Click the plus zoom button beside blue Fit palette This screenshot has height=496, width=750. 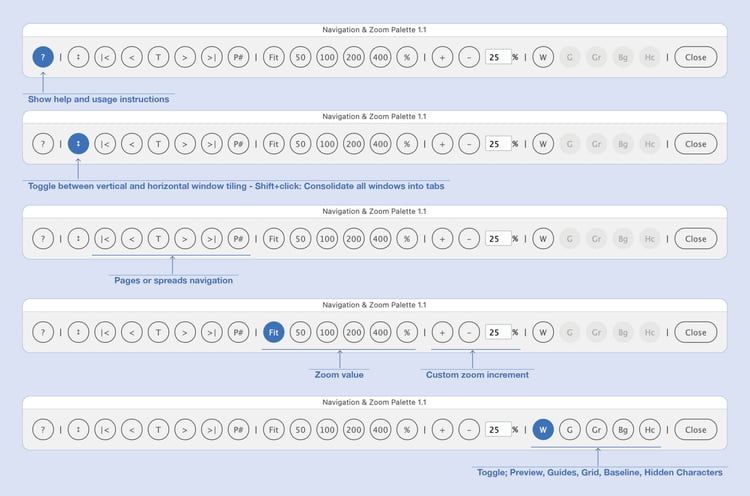[442, 332]
